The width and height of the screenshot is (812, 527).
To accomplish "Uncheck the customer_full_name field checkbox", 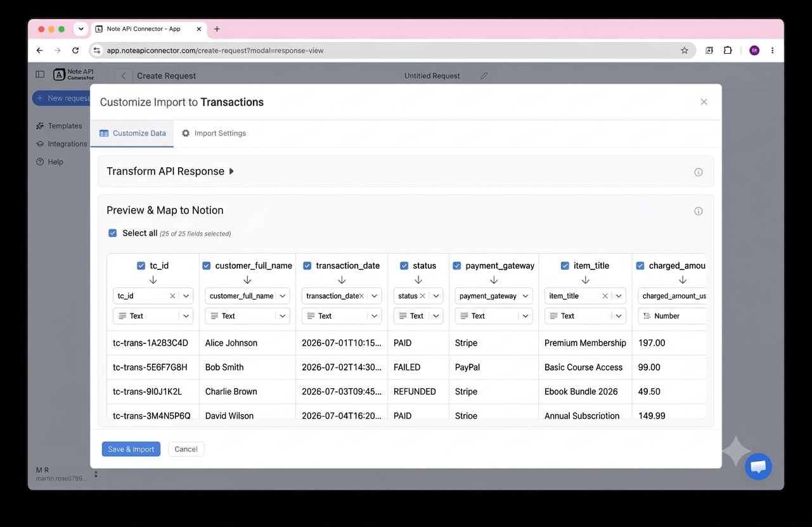I will pos(207,266).
